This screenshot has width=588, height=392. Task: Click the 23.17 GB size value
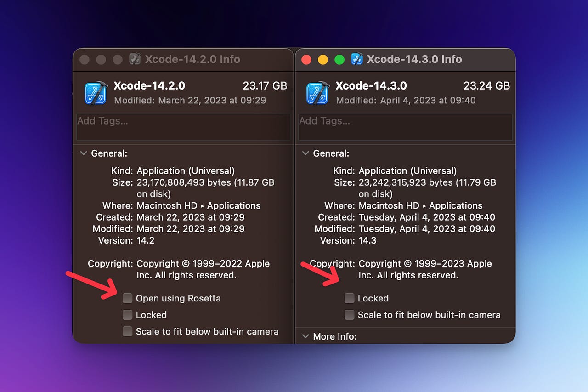[265, 86]
